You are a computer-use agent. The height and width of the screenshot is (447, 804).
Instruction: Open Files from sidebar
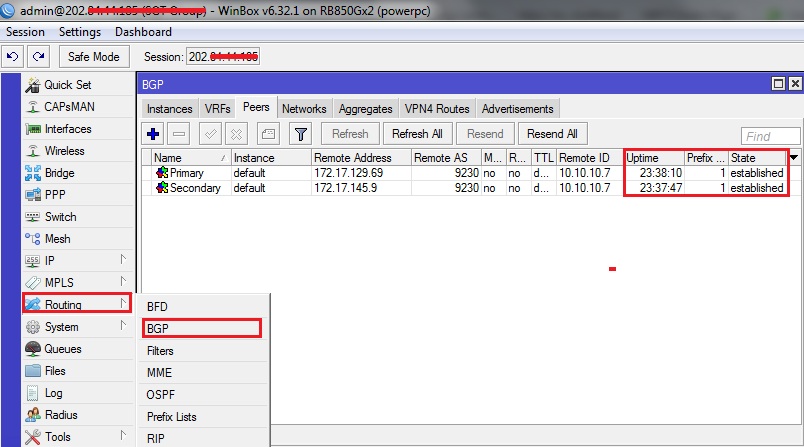coord(78,371)
